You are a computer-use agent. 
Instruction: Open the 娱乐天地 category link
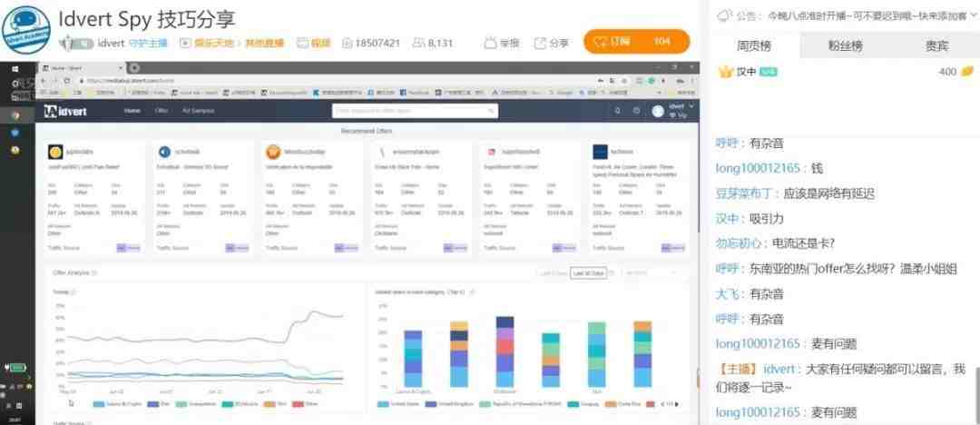(x=212, y=44)
